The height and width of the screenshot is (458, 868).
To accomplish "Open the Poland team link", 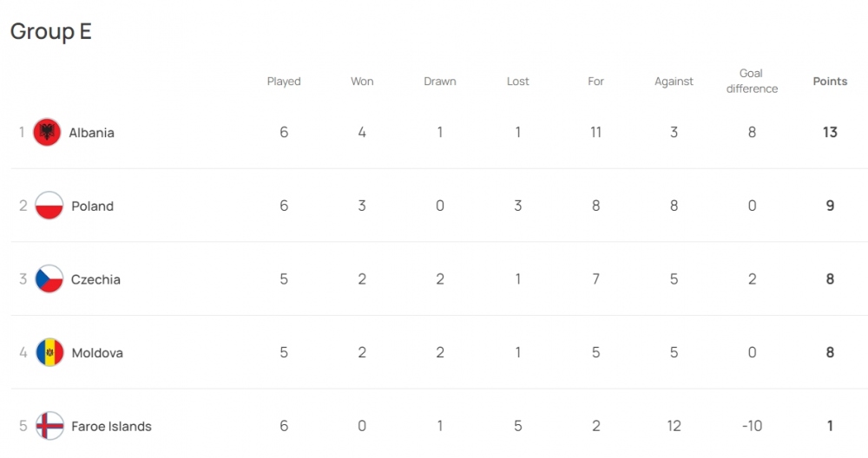I will pyautogui.click(x=92, y=206).
